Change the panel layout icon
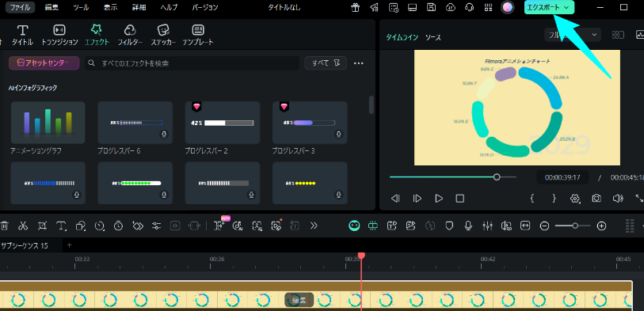This screenshot has width=644, height=311. (x=413, y=7)
